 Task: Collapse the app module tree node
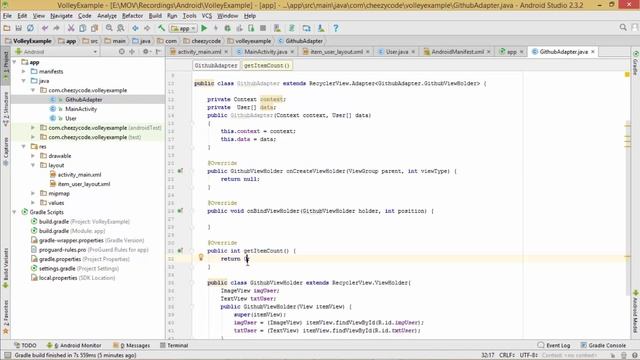click(15, 62)
